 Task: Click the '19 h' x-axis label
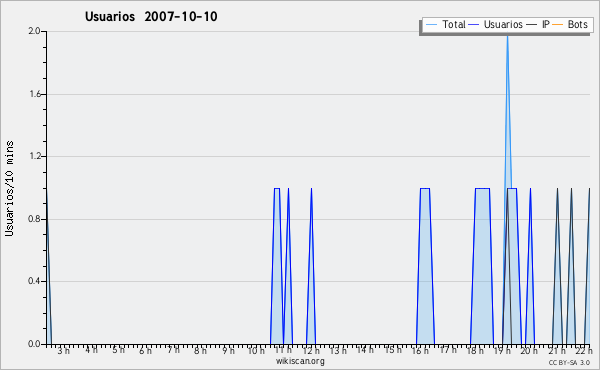coord(502,351)
